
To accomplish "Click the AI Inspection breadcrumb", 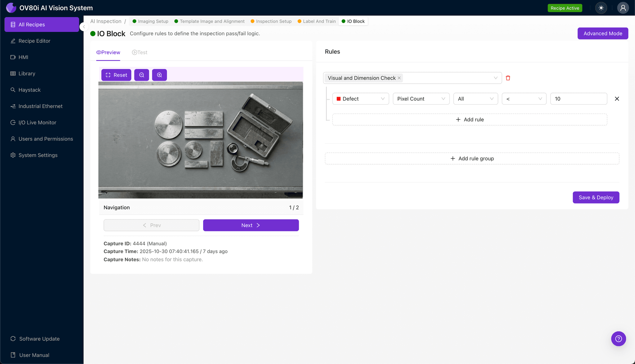I will [106, 21].
